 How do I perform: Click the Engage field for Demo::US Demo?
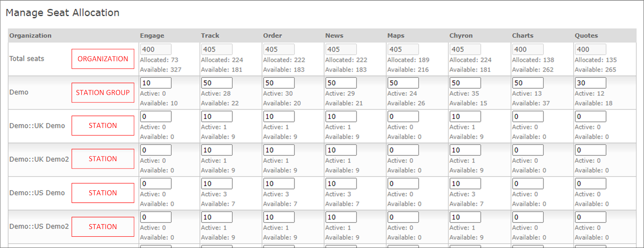pyautogui.click(x=155, y=183)
